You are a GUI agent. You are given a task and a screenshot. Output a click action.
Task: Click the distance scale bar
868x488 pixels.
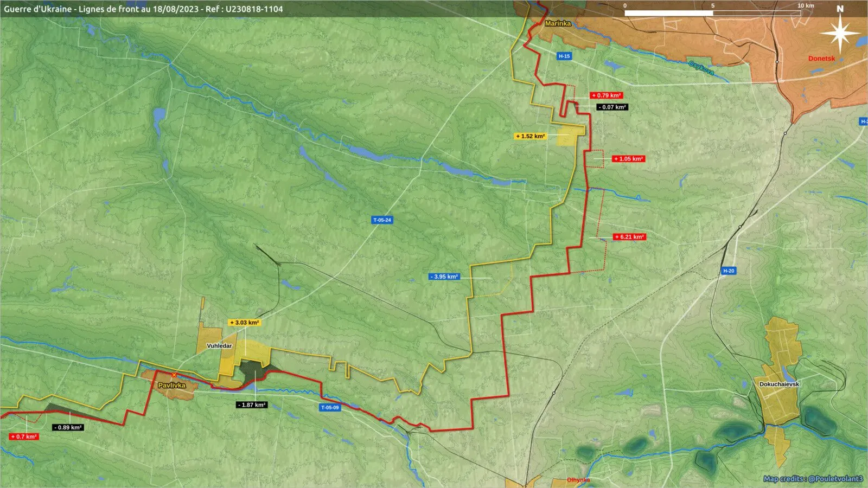coord(713,12)
